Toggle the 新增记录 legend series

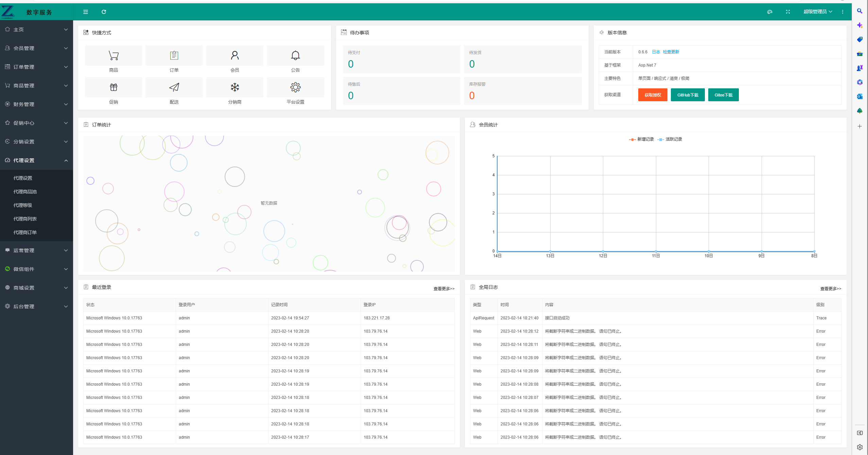tap(641, 139)
